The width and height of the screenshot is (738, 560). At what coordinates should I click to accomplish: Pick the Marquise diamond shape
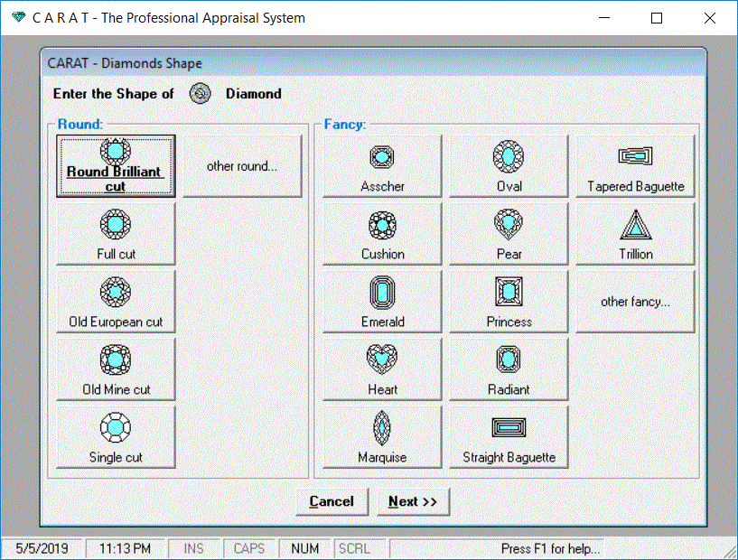382,437
